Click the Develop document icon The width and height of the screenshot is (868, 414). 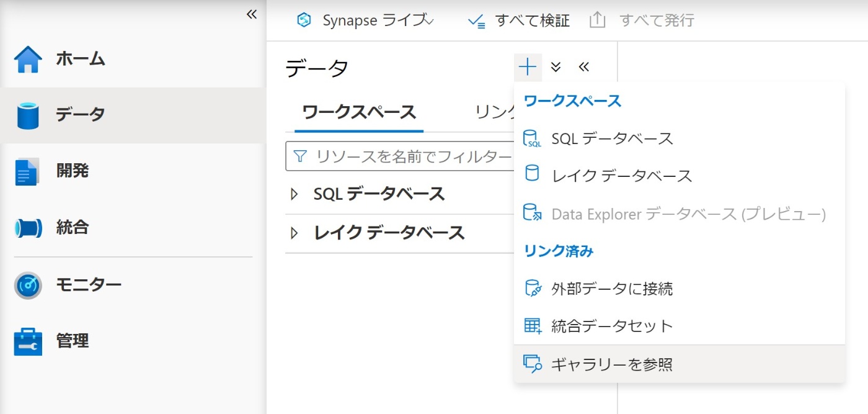pos(27,171)
